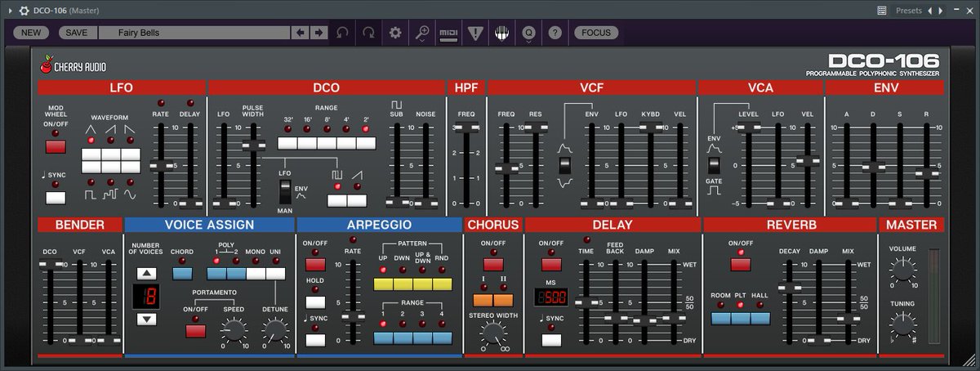Image resolution: width=980 pixels, height=371 pixels.
Task: Decrease number of voices down arrow
Action: point(147,320)
